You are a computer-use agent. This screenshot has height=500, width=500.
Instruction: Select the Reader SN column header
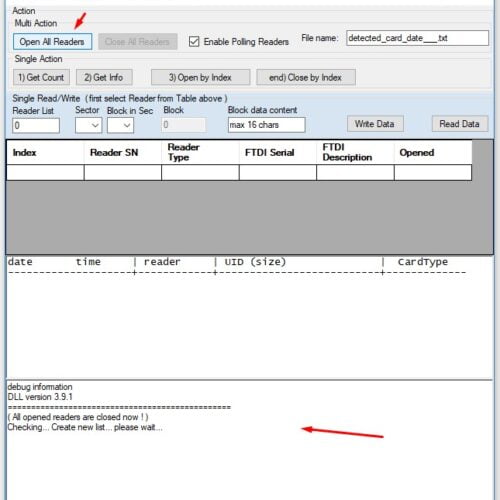[123, 152]
